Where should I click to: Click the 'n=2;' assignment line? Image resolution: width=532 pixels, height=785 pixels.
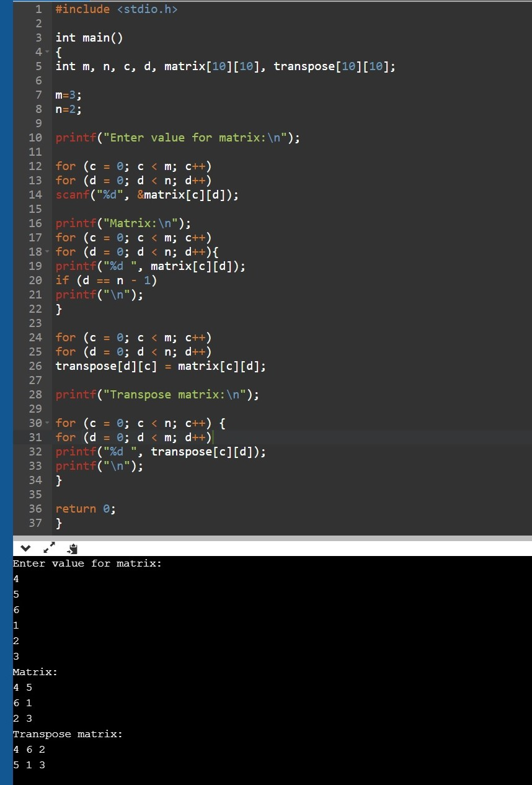[69, 109]
